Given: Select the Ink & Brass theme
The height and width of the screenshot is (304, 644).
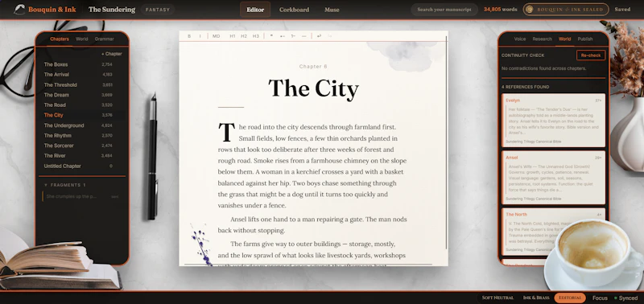Looking at the screenshot, I should point(536,298).
